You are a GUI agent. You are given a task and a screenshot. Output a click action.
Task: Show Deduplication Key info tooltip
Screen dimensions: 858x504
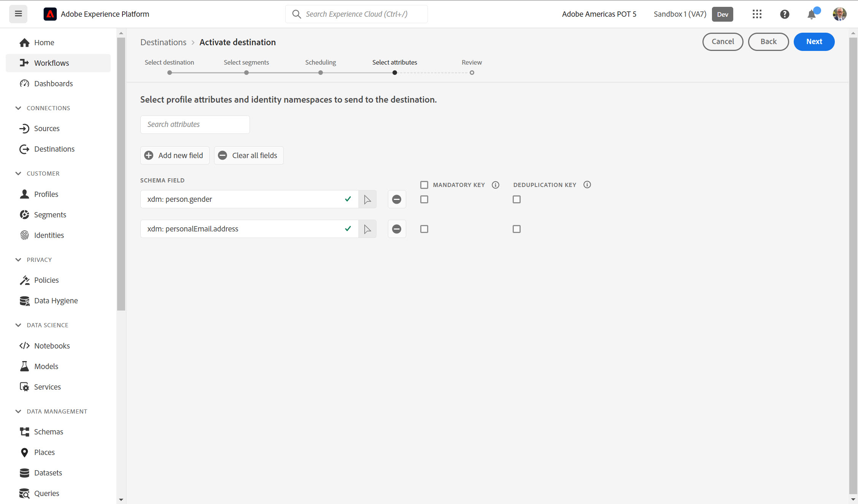587,185
